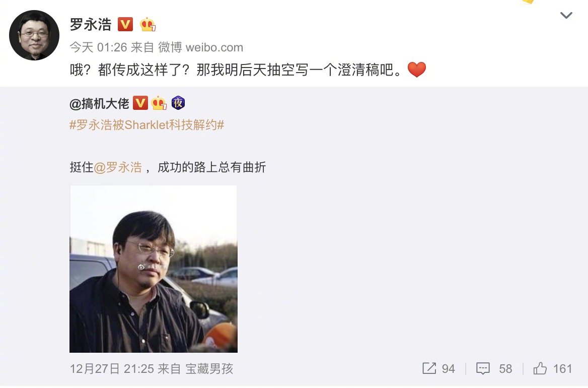588x388 pixels.
Task: Like the post with thumbs-up showing 161
Action: 552,368
